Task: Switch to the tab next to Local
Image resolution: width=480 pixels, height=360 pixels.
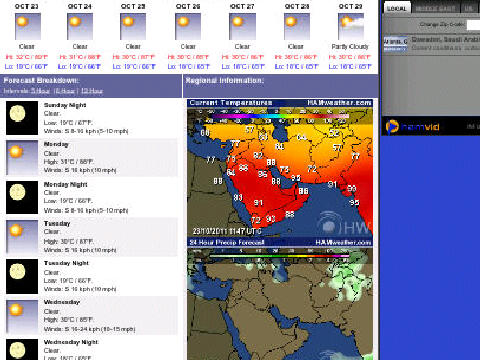Action: [x=436, y=8]
